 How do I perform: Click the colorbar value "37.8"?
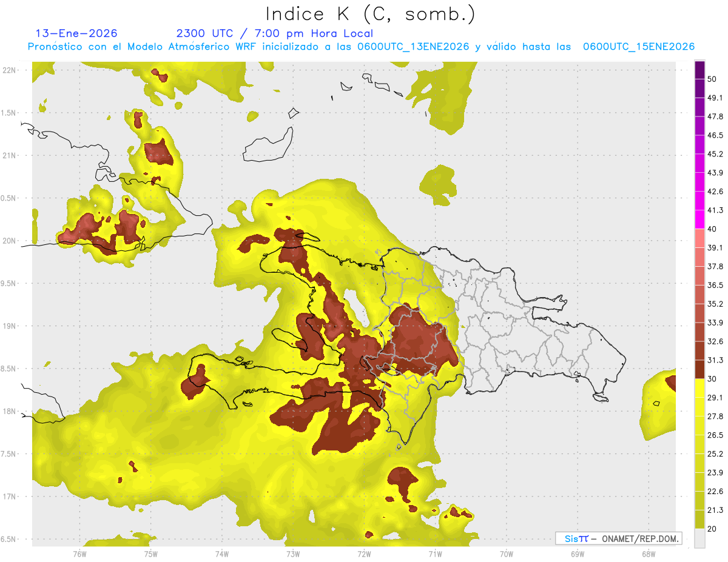click(715, 266)
